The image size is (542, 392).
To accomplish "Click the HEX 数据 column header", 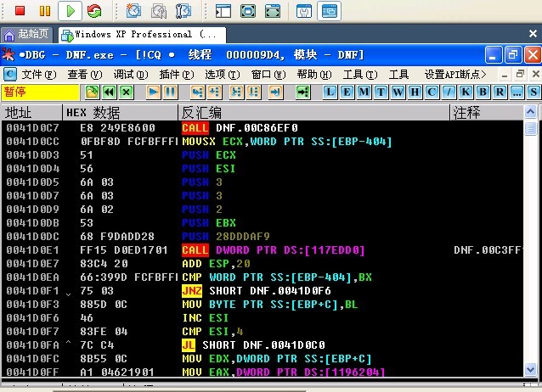I will point(121,113).
